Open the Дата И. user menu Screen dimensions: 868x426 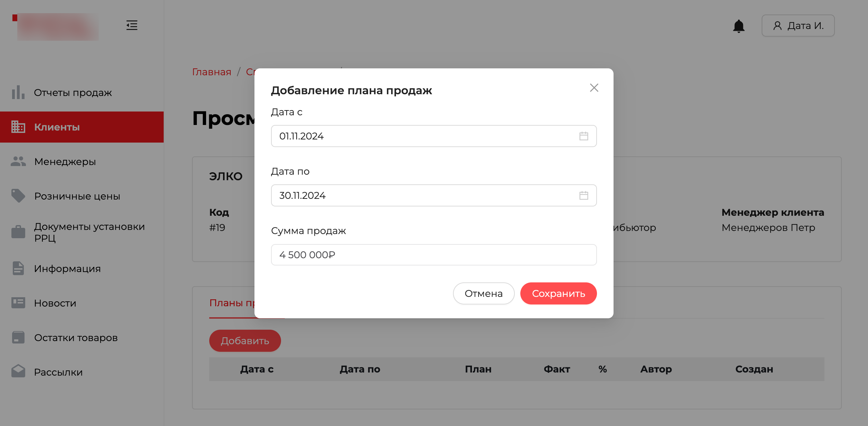(x=798, y=26)
